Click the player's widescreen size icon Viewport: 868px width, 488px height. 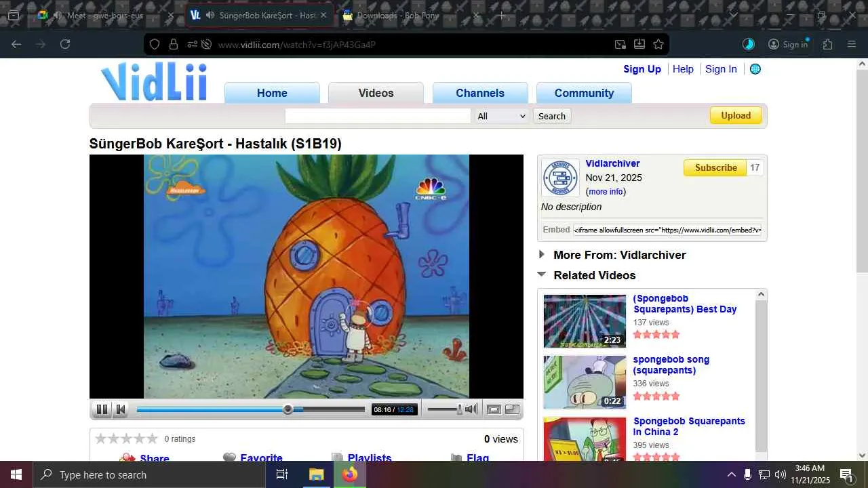(x=494, y=409)
